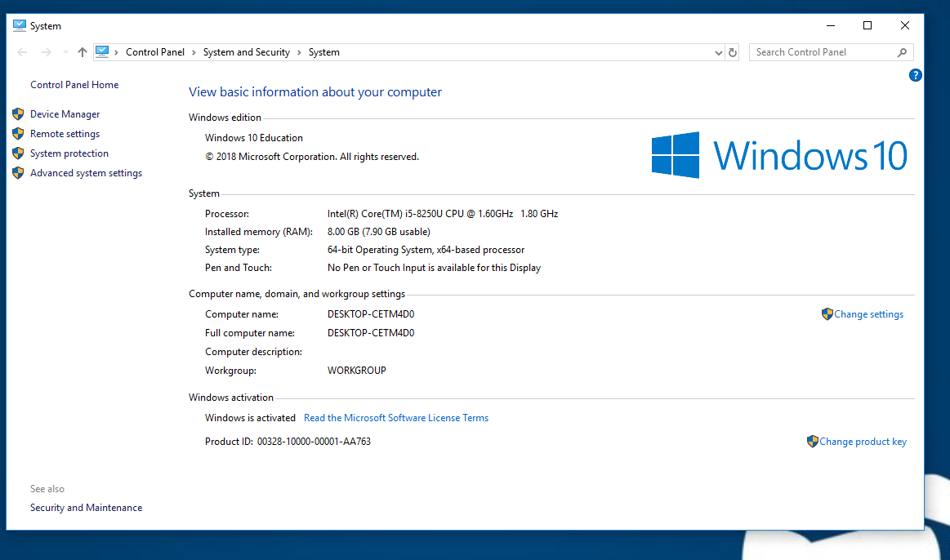Open the recent locations dropdown arrow
950x560 pixels.
tap(65, 52)
